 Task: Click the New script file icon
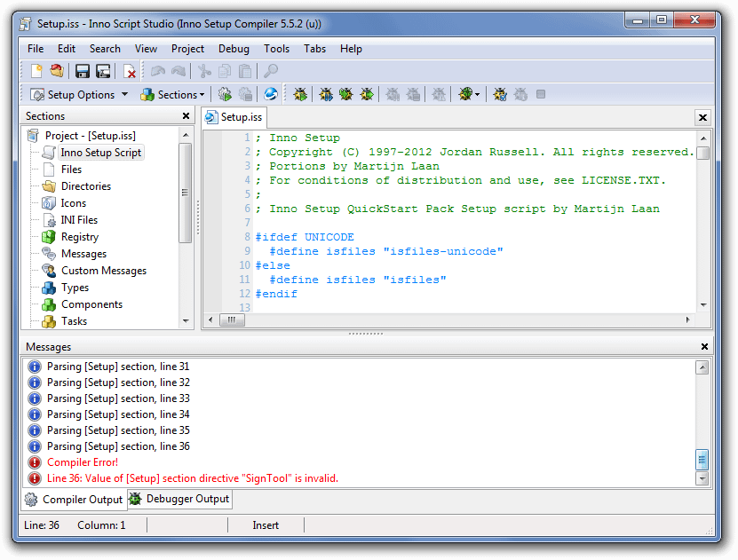(36, 71)
